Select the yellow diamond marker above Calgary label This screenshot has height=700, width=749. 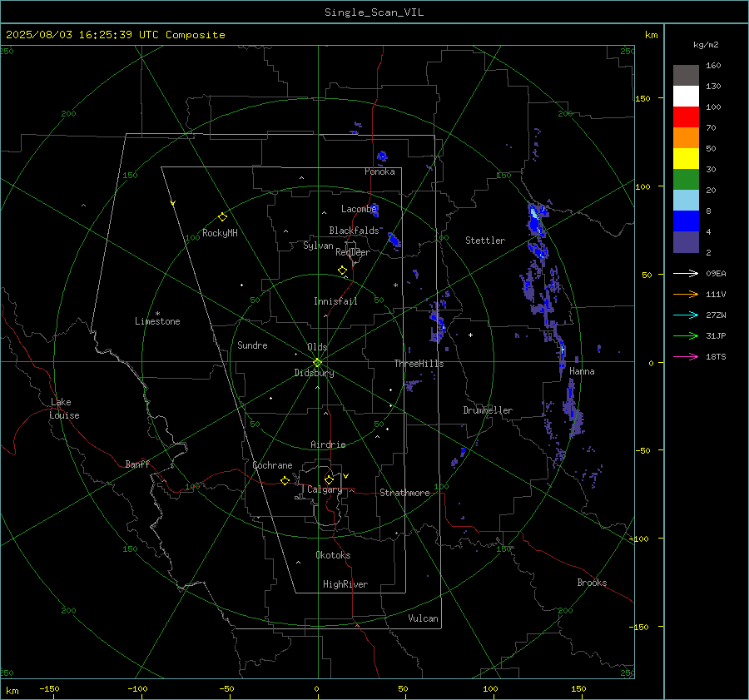click(329, 479)
